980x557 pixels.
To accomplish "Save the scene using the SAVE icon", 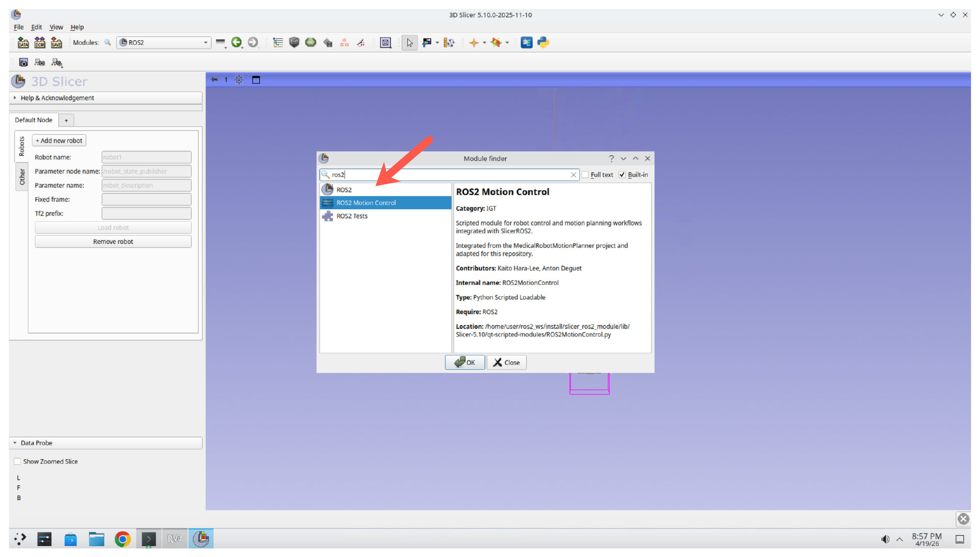I will (56, 43).
